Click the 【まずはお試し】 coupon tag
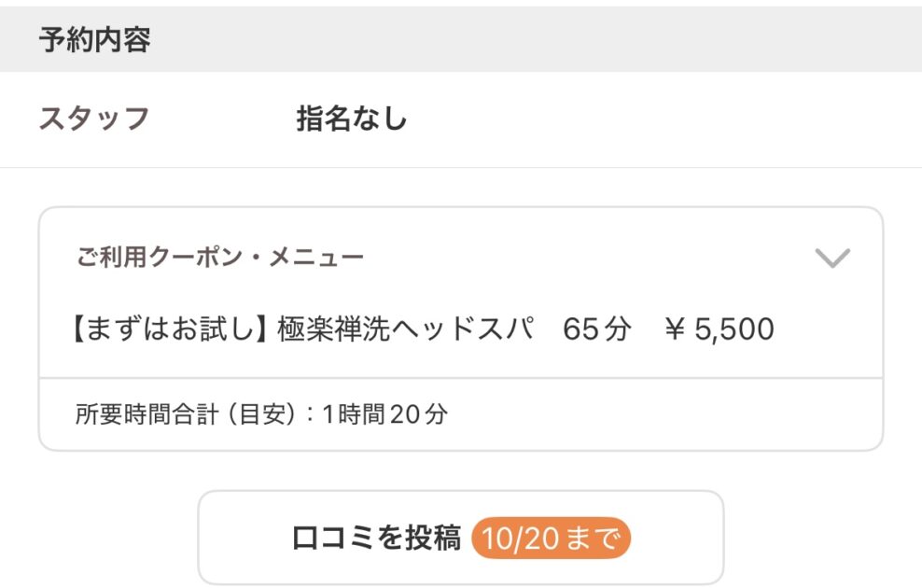This screenshot has width=922, height=588. (x=172, y=329)
